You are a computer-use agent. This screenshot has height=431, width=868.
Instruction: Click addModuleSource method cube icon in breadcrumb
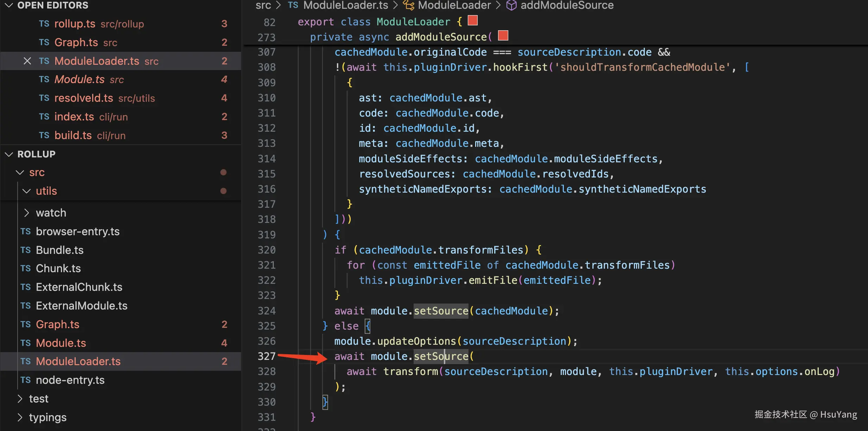(511, 5)
